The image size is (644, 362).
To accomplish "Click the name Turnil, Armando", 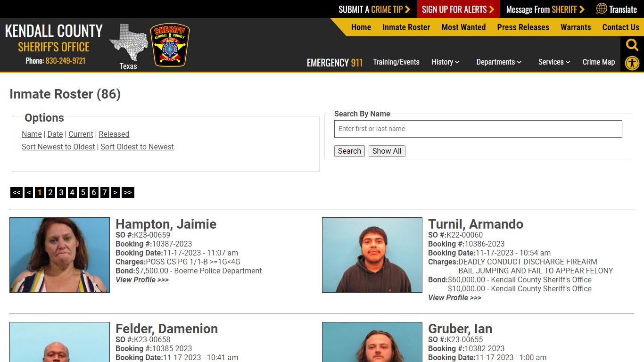I will 476,224.
